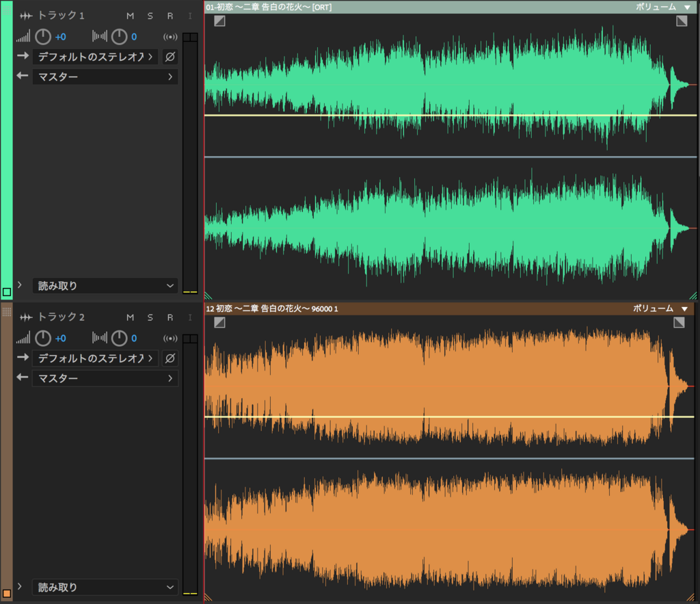The width and height of the screenshot is (700, 604).
Task: Click the blue pan envelope line on orange clip
Action: [x=450, y=458]
